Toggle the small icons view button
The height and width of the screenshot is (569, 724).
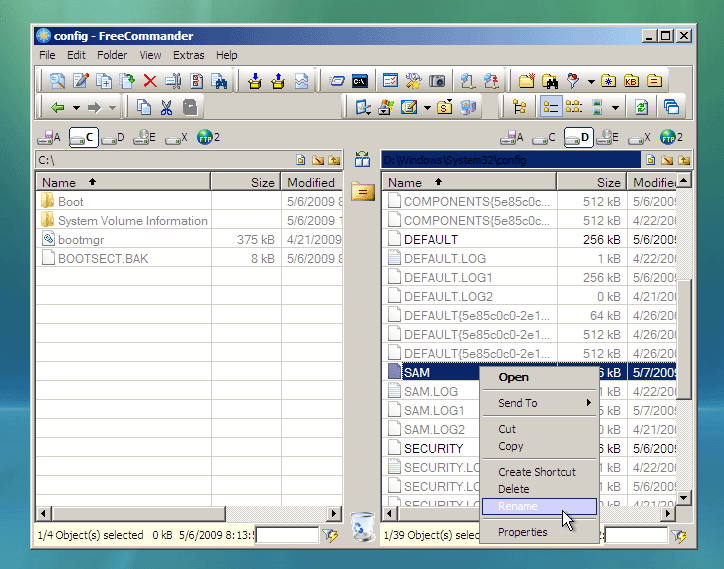click(573, 108)
